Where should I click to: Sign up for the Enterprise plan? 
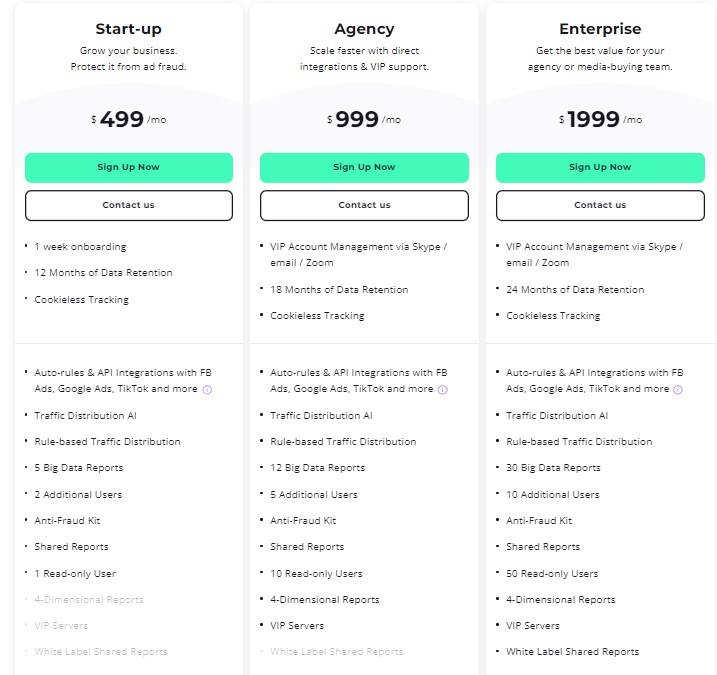(600, 167)
